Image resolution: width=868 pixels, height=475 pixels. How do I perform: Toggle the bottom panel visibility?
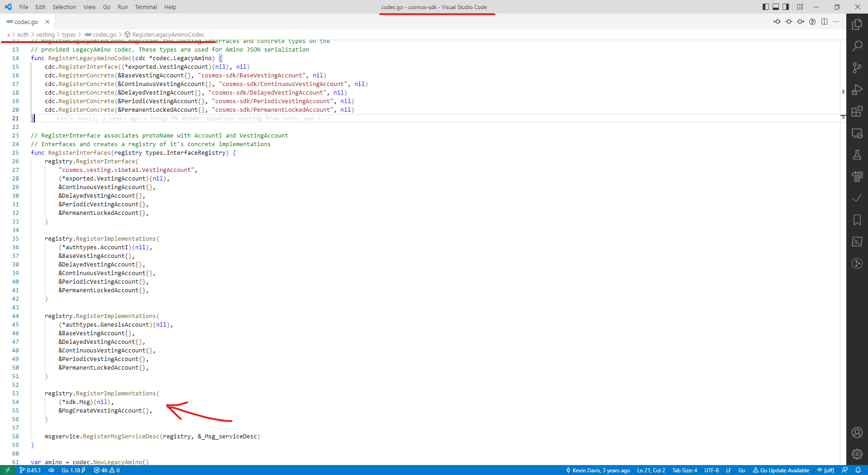click(x=776, y=7)
